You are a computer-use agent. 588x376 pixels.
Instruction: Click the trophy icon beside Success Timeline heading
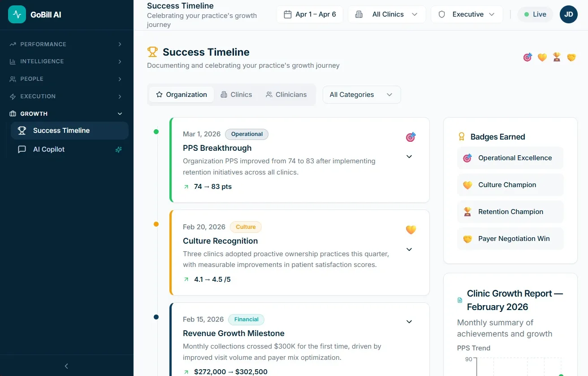pyautogui.click(x=152, y=52)
